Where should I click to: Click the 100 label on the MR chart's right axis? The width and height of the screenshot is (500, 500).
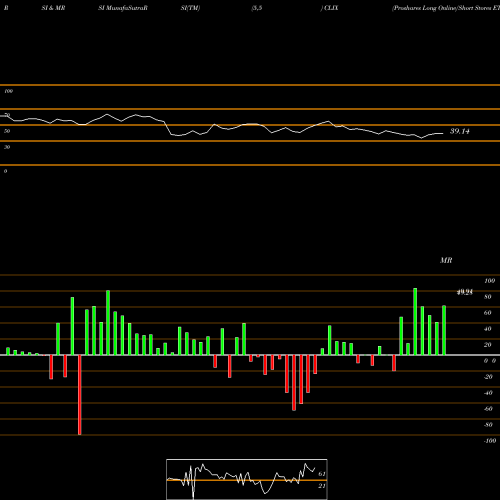coord(489,281)
